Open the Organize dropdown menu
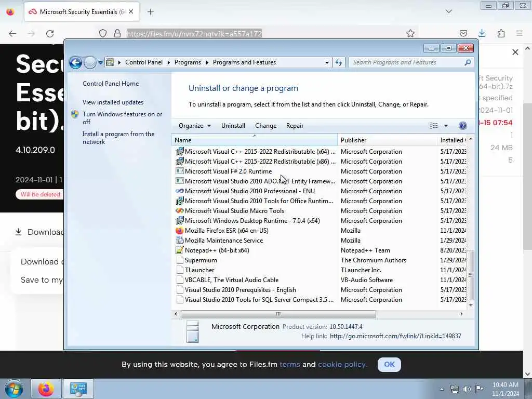The width and height of the screenshot is (532, 399). [x=195, y=126]
